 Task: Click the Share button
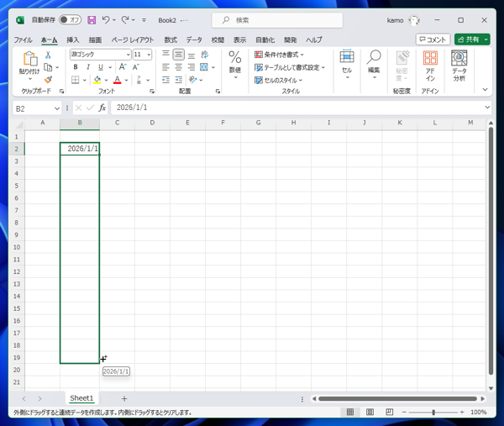coord(469,39)
